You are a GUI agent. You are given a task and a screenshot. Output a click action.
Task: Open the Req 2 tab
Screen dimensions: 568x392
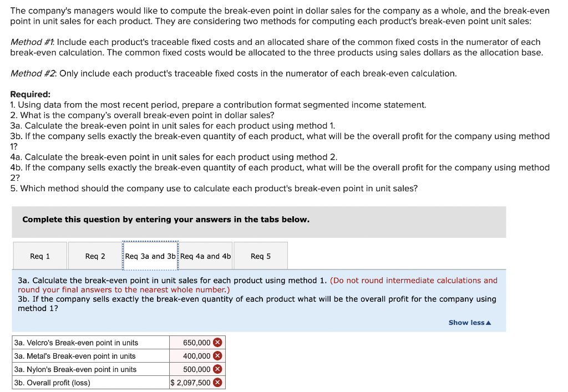tap(94, 256)
